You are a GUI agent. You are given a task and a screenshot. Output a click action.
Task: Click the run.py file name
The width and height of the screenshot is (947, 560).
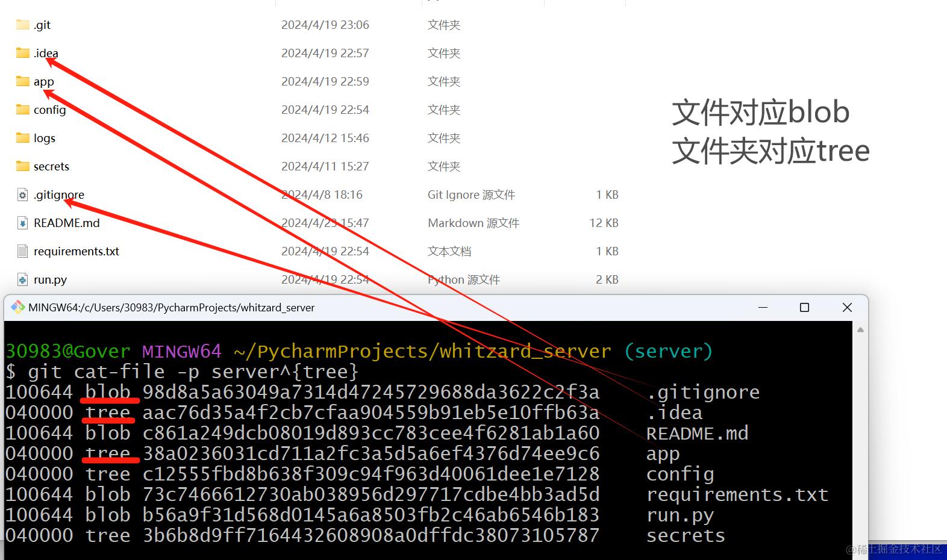click(x=50, y=279)
